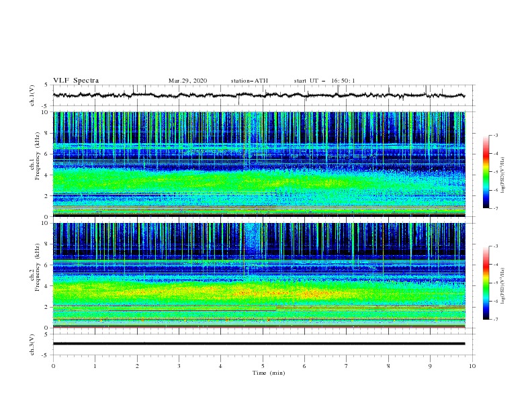Click time axis tick label "1"
Viewport: 532px width, 411px height.
95,366
